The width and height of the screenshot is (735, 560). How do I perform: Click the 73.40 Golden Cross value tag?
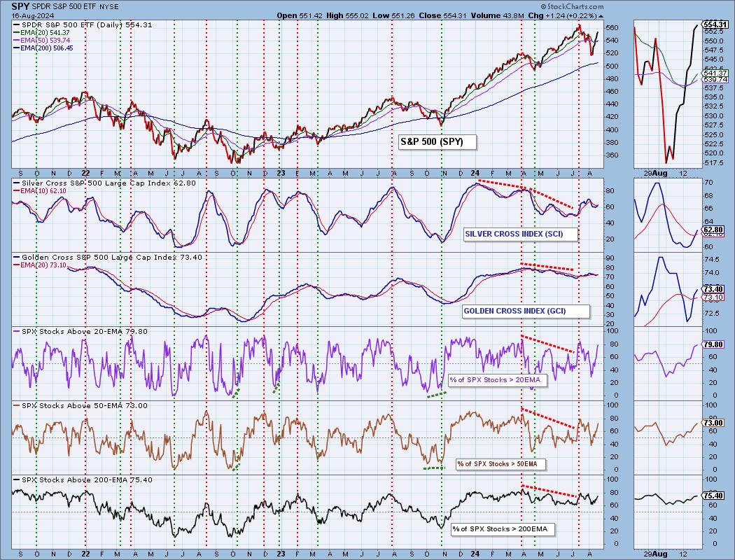713,289
